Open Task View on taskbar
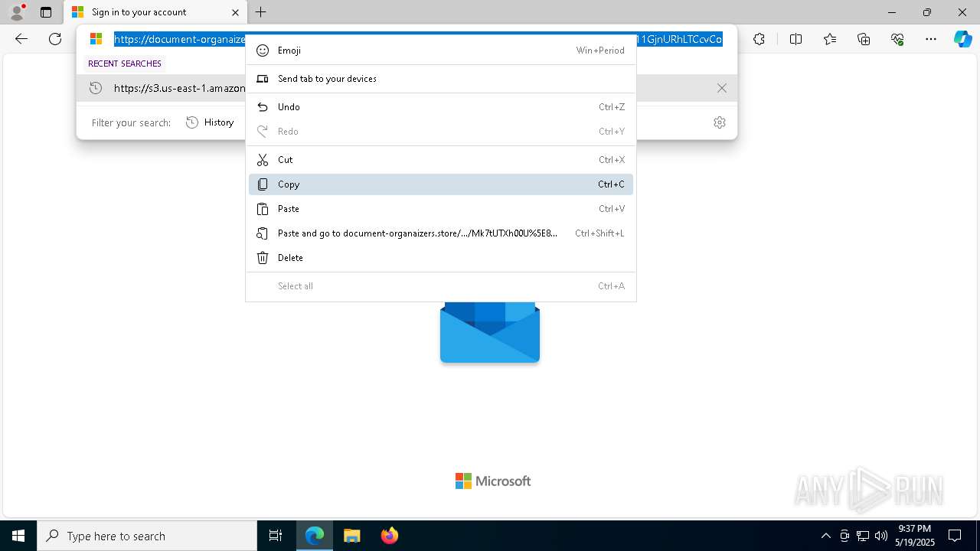This screenshot has width=980, height=551. 276,536
